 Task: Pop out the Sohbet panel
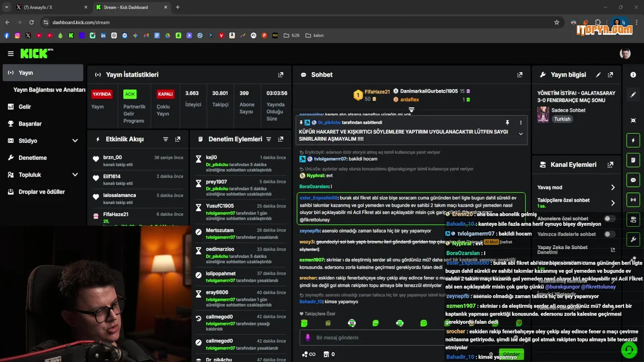tap(520, 74)
